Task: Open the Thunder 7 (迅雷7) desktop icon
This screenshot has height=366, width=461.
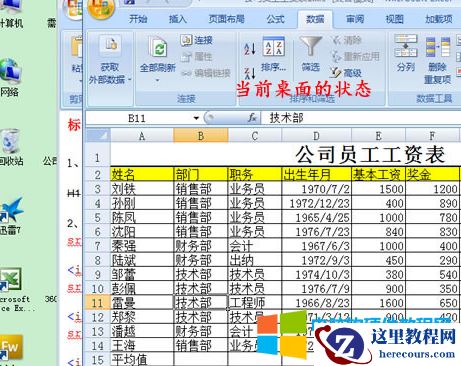Action: click(x=11, y=211)
